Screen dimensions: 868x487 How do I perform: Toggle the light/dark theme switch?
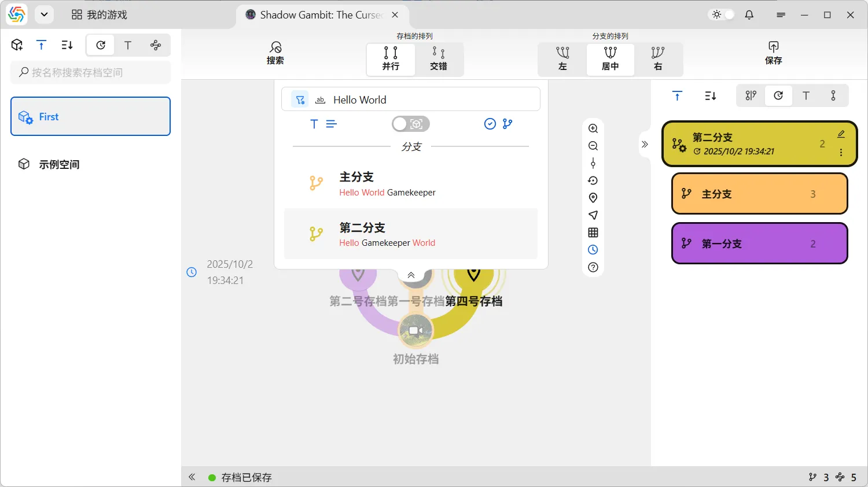point(723,15)
